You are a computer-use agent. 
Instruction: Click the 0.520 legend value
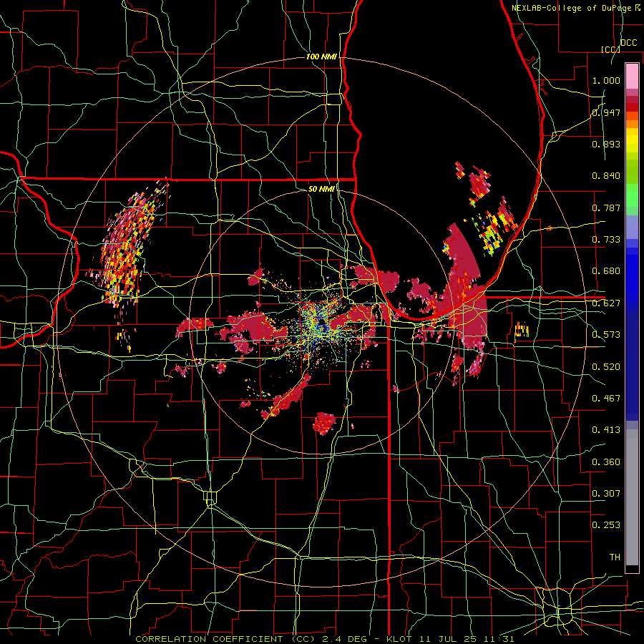click(606, 366)
